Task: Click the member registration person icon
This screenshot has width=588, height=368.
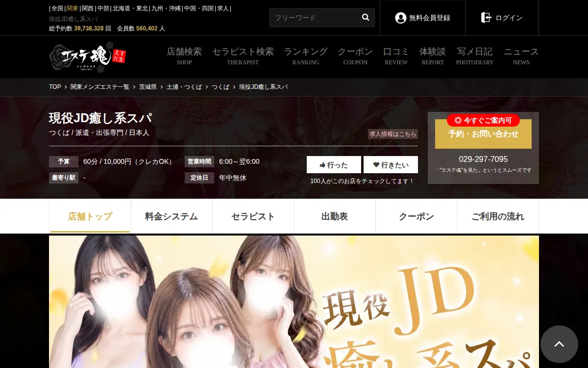Action: (401, 18)
